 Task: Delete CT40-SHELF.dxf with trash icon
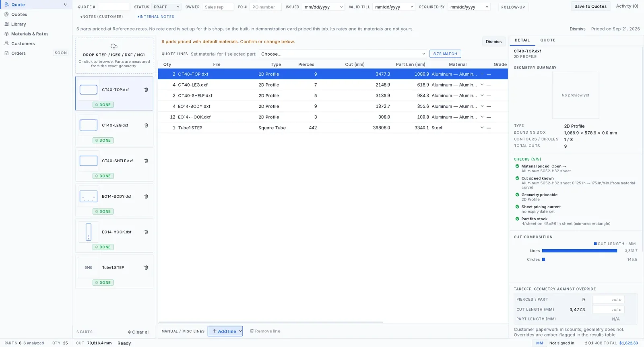point(146,161)
